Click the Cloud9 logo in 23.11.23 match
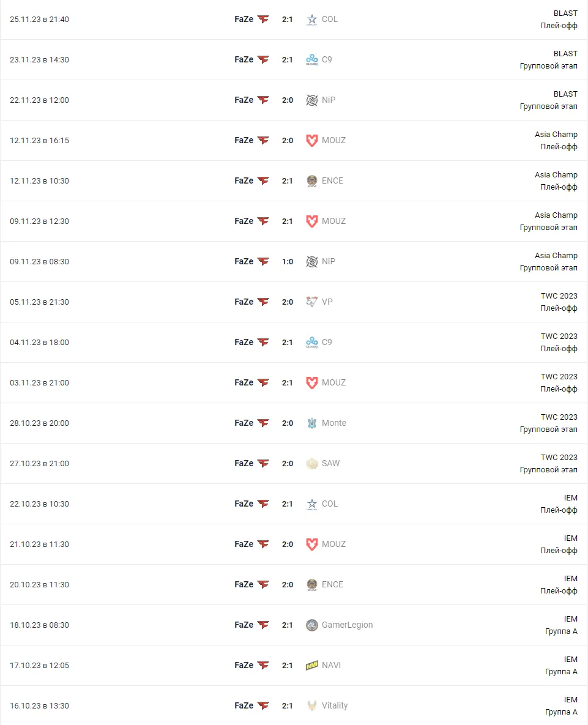This screenshot has height=725, width=588. tap(312, 59)
